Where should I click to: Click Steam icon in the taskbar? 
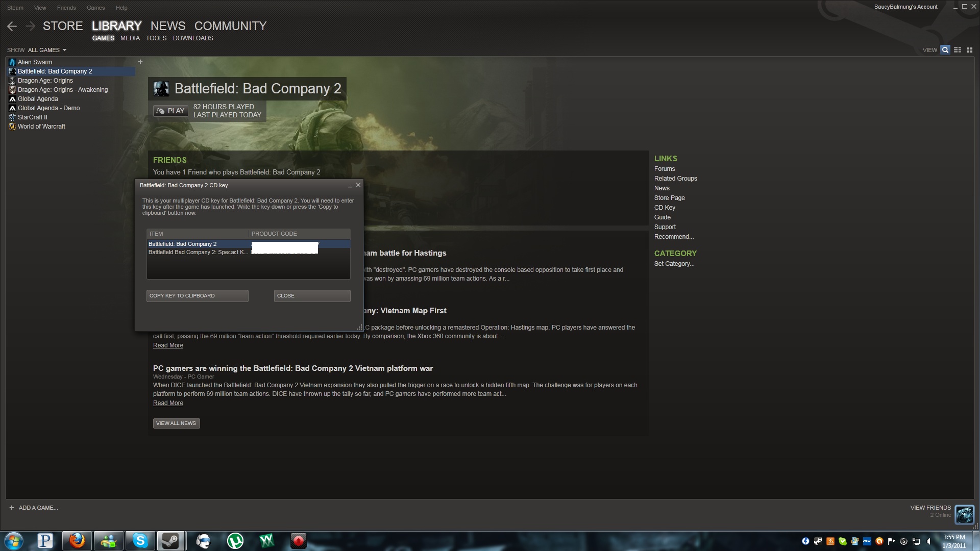point(171,541)
